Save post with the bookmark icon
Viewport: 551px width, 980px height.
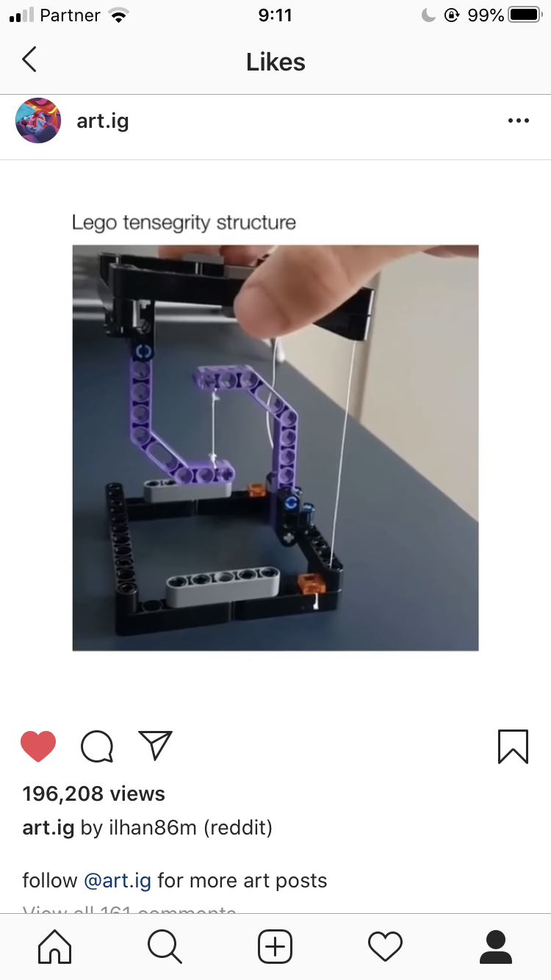tap(513, 746)
